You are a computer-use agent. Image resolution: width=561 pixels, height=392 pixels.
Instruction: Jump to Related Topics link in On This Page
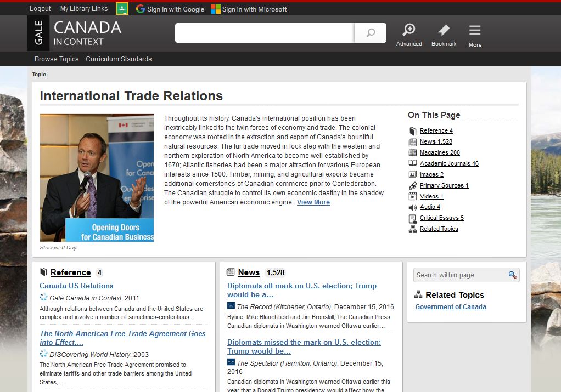pos(439,229)
